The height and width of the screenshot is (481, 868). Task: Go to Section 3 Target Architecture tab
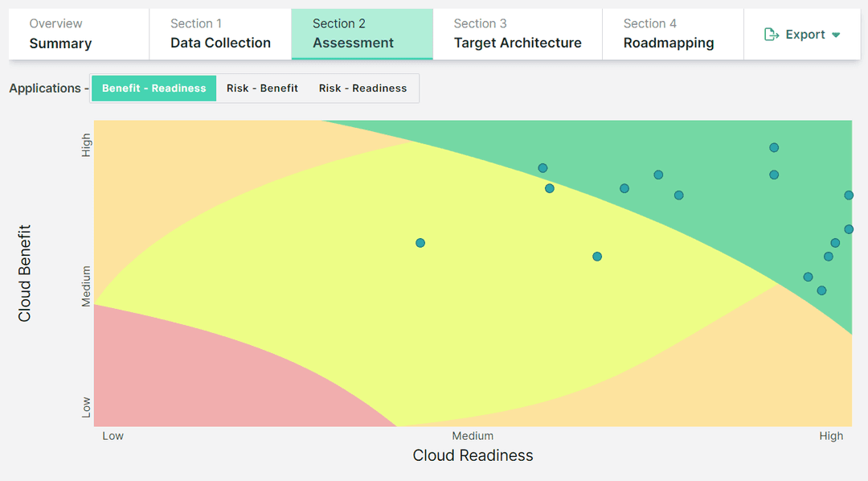click(x=518, y=34)
